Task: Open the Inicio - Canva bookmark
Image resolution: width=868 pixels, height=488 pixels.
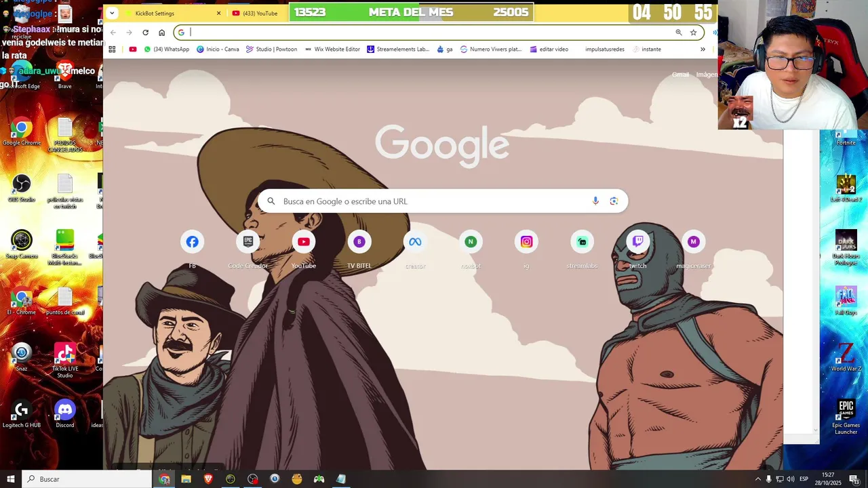Action: tap(218, 49)
